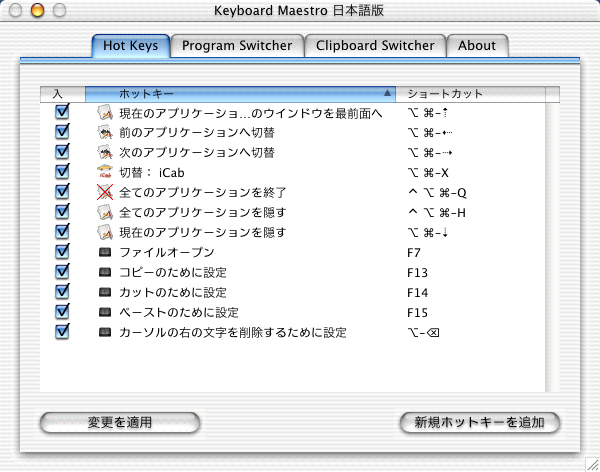Click icon beside 全てのアプリケーションを隠す
The image size is (600, 472).
tap(105, 212)
